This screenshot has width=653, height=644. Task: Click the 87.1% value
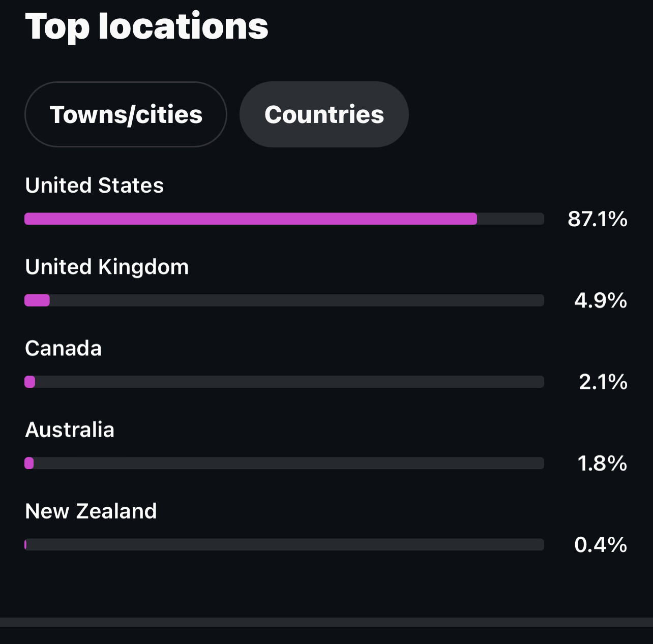(598, 219)
